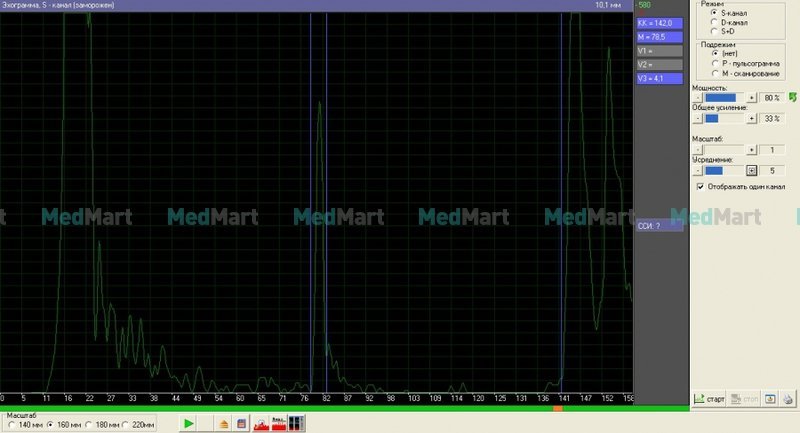Screen dimensions: 800x433
Task: Click the 80 % power value field
Action: pos(772,97)
